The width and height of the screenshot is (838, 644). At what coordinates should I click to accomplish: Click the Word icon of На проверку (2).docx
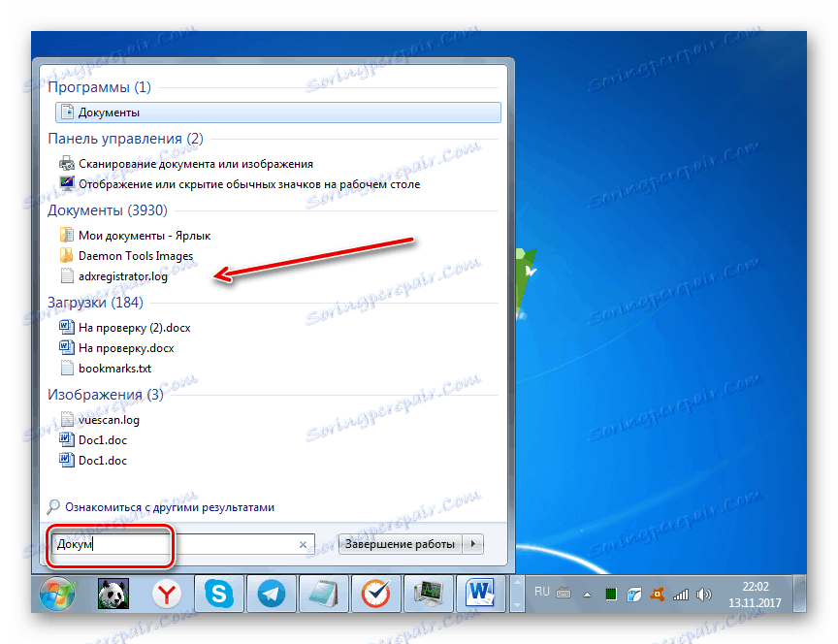tap(66, 327)
